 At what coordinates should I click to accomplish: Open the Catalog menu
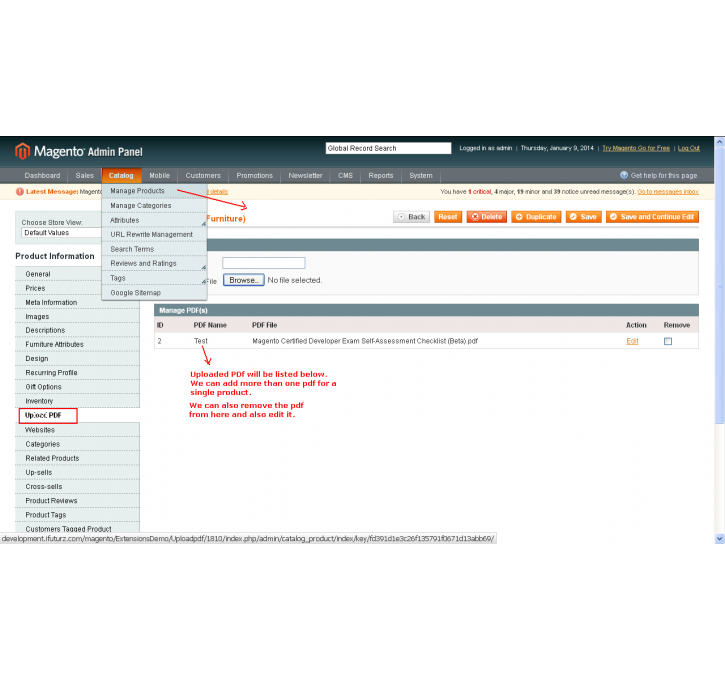[x=121, y=176]
